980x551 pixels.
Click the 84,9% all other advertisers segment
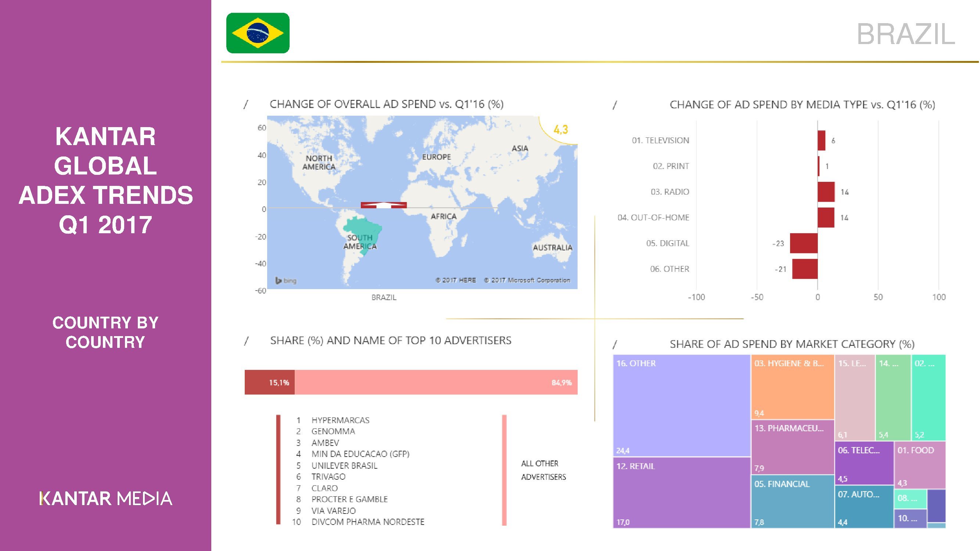[x=436, y=382]
